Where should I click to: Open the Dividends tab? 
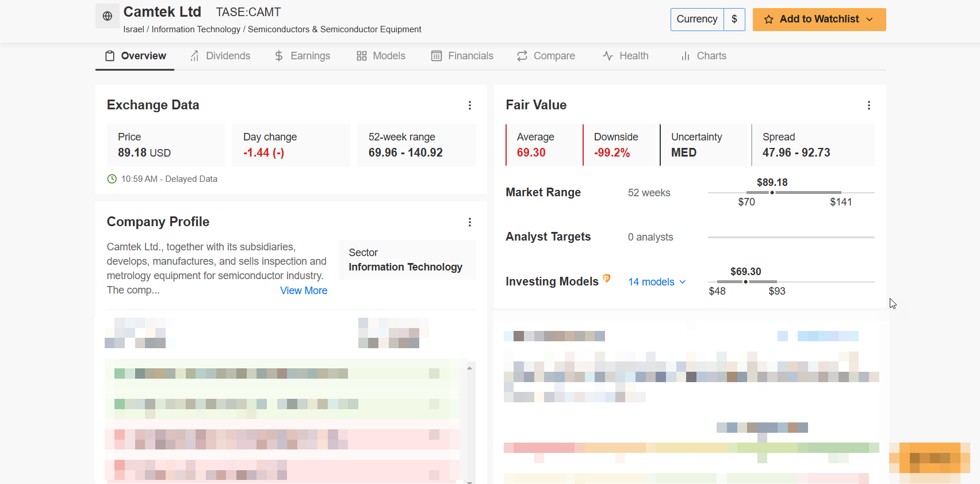[x=220, y=56]
